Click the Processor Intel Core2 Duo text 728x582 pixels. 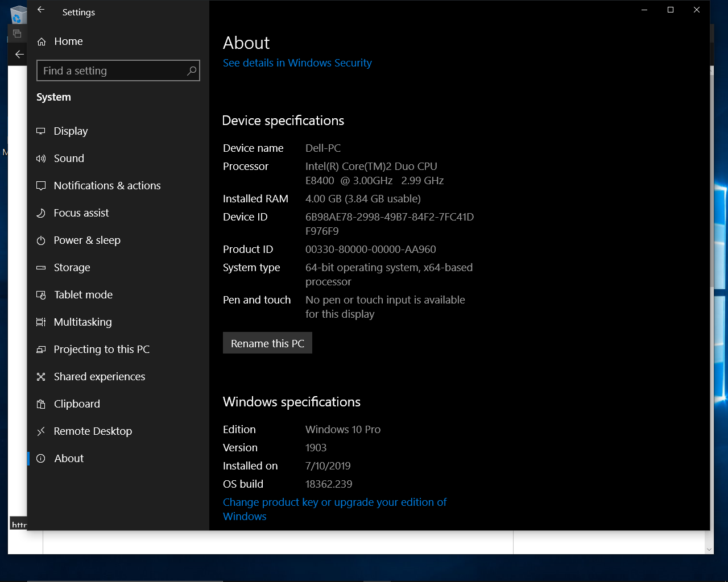375,173
